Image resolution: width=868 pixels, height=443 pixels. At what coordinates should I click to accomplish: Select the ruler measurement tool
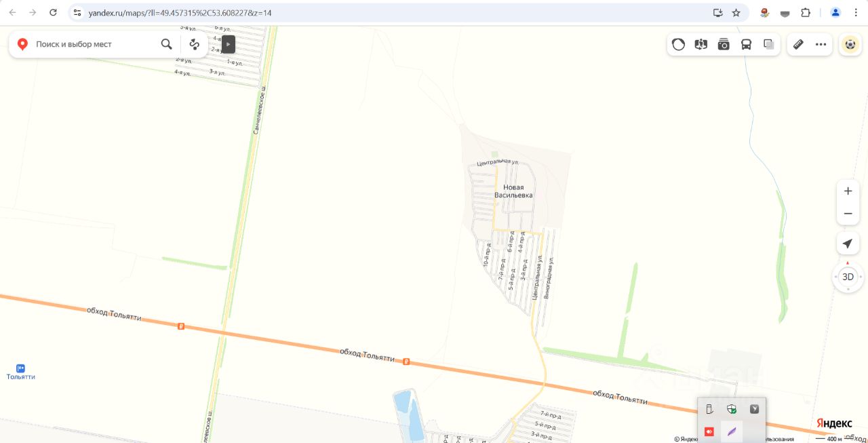[798, 44]
